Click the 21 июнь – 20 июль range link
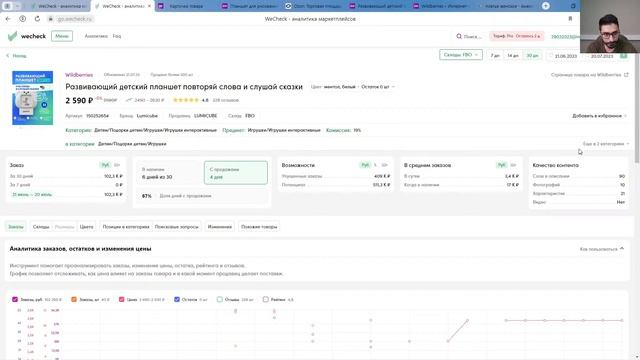This screenshot has width=640, height=360. pyautogui.click(x=32, y=195)
